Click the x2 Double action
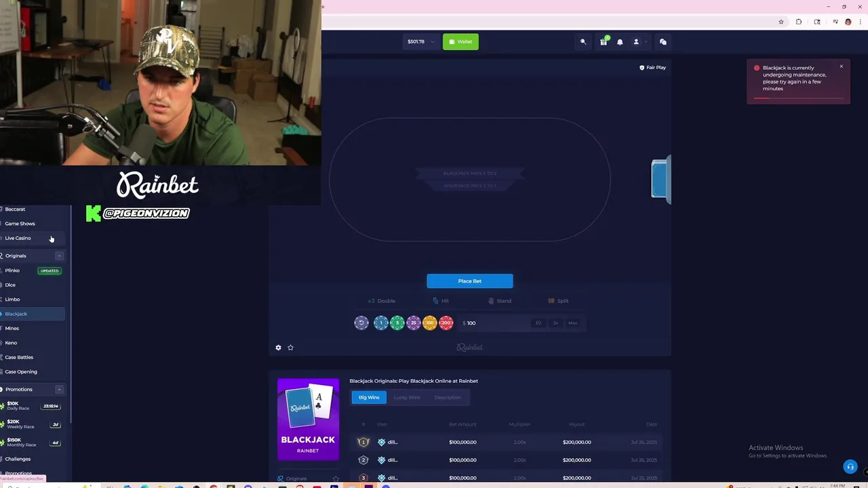 point(382,301)
